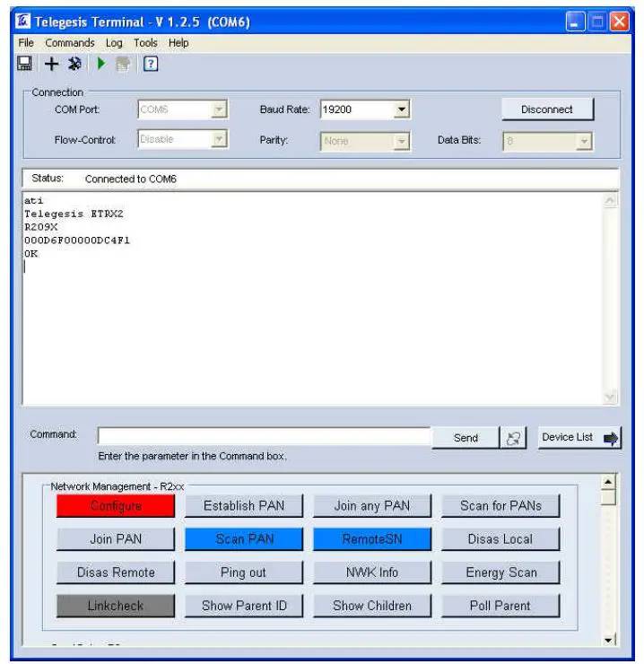The width and height of the screenshot is (644, 664).
Task: Expand the Flow-Control dropdown
Action: (220, 139)
